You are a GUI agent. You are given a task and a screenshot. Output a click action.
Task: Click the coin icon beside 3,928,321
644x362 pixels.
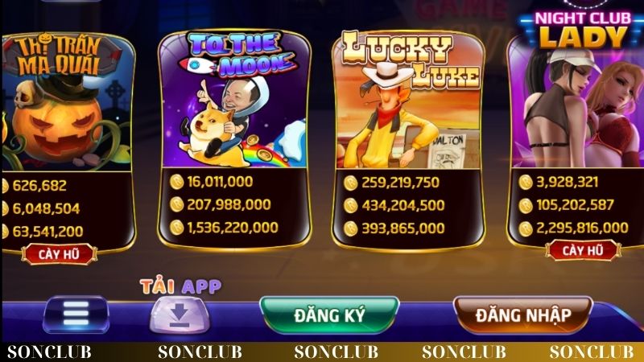[526, 183]
